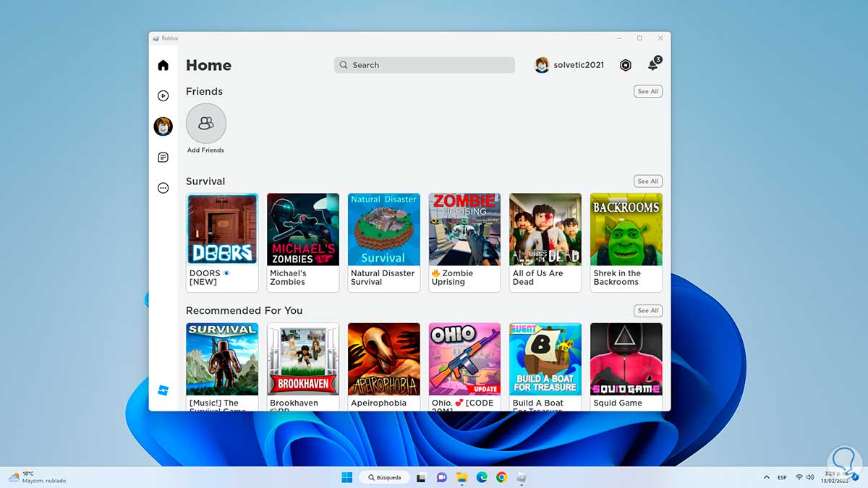Open the Squid Game thumbnail
The image size is (868, 488).
tap(626, 359)
